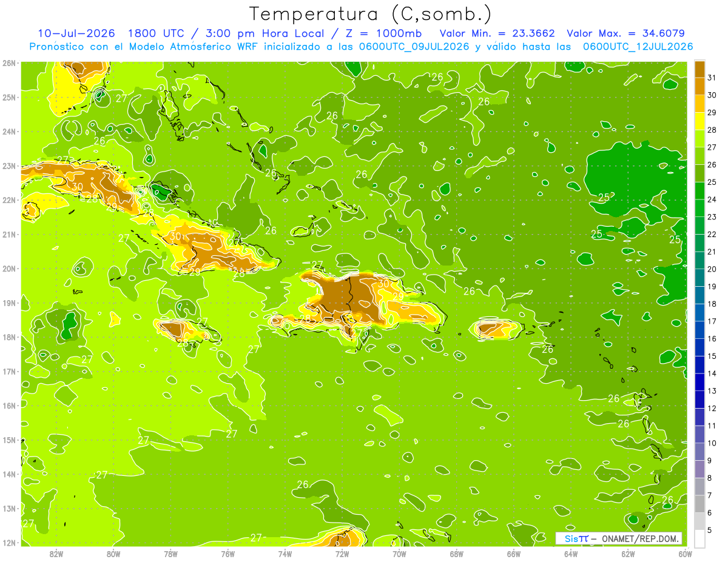The image size is (728, 562).
Task: Click the title "Temperatura (C,somb.)"
Action: point(371,14)
